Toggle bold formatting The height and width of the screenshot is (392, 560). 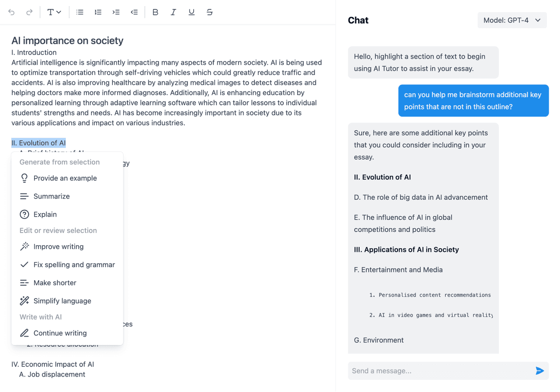pos(155,12)
